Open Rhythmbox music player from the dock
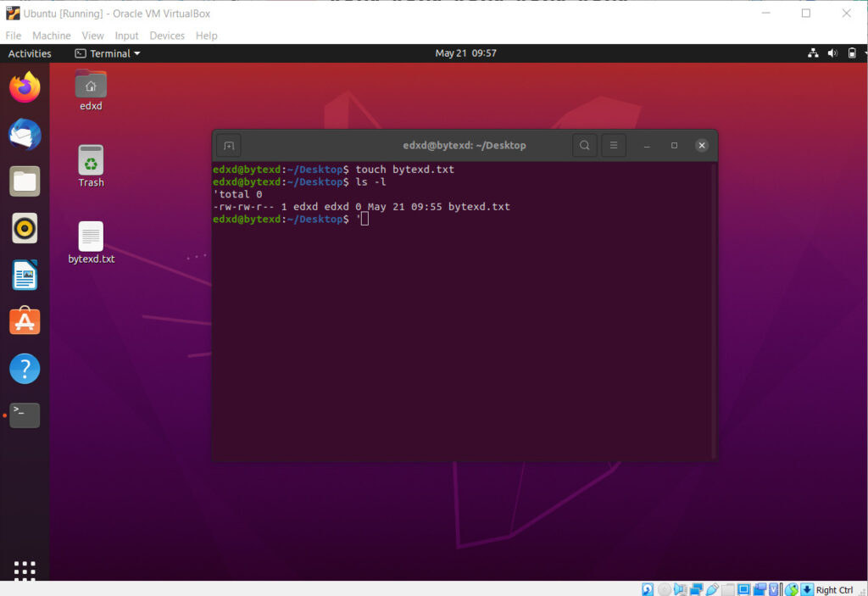 click(x=24, y=228)
